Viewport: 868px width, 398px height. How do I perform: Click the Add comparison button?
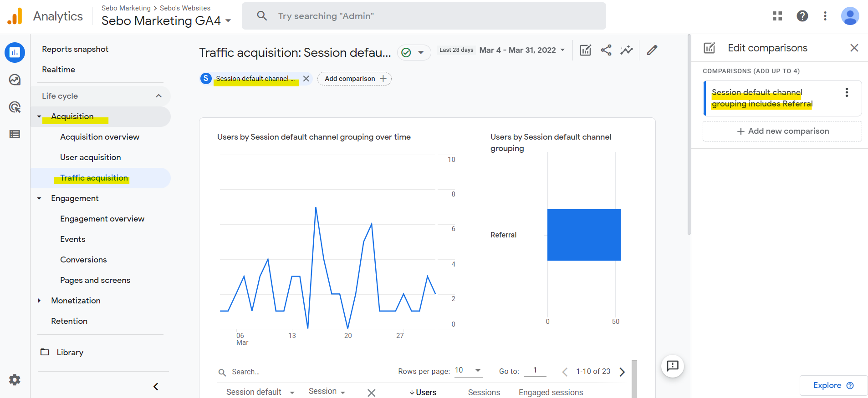pos(355,79)
